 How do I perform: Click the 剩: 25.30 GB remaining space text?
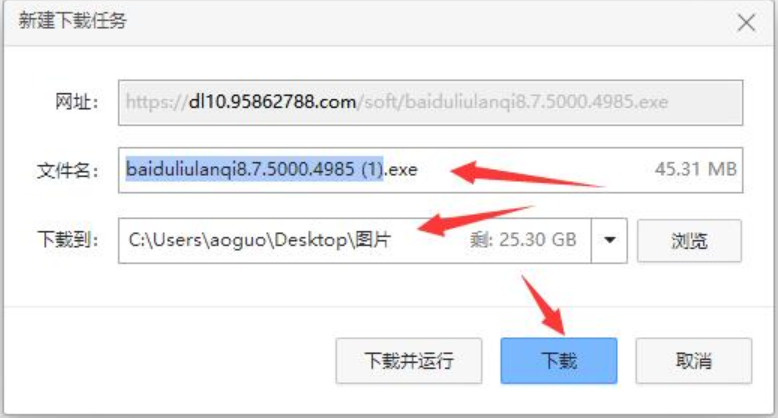point(523,240)
